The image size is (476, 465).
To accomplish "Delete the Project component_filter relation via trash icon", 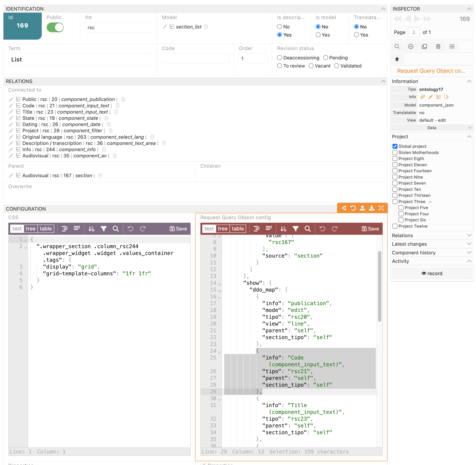I will click(x=110, y=131).
